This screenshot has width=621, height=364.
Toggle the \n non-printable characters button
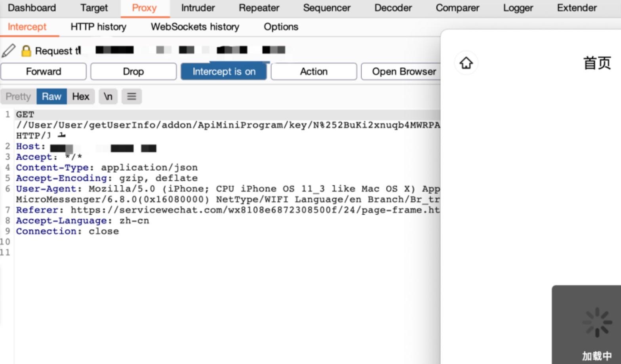pos(108,97)
